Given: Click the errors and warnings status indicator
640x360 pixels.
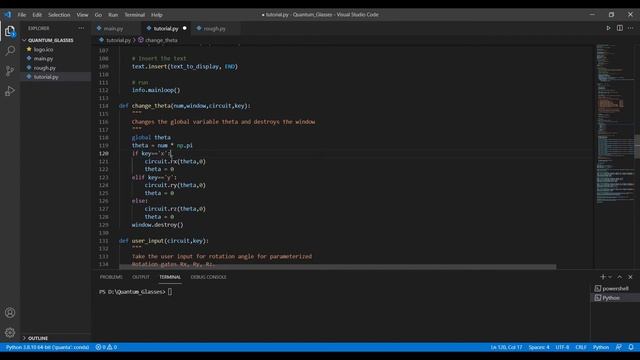Looking at the screenshot, I should [x=106, y=347].
